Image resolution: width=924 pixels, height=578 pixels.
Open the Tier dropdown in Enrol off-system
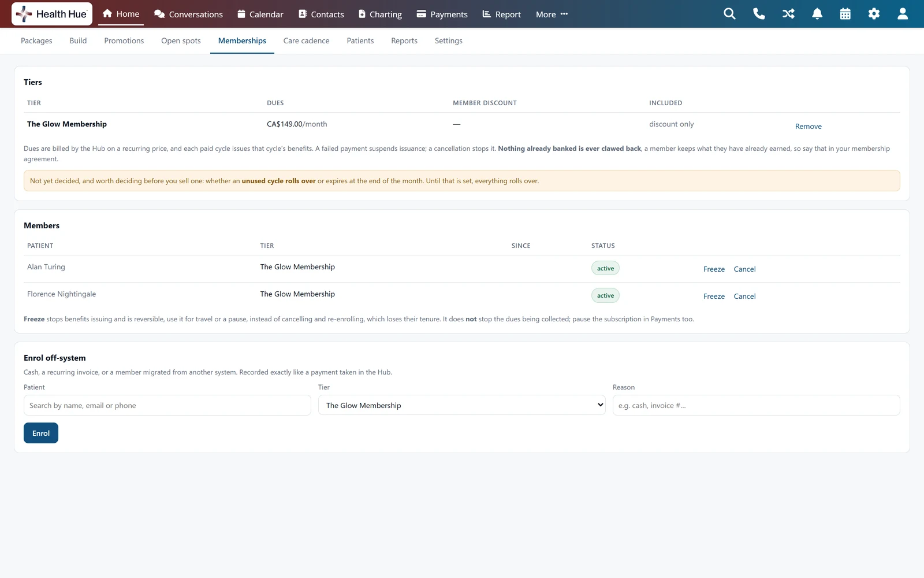[462, 405]
